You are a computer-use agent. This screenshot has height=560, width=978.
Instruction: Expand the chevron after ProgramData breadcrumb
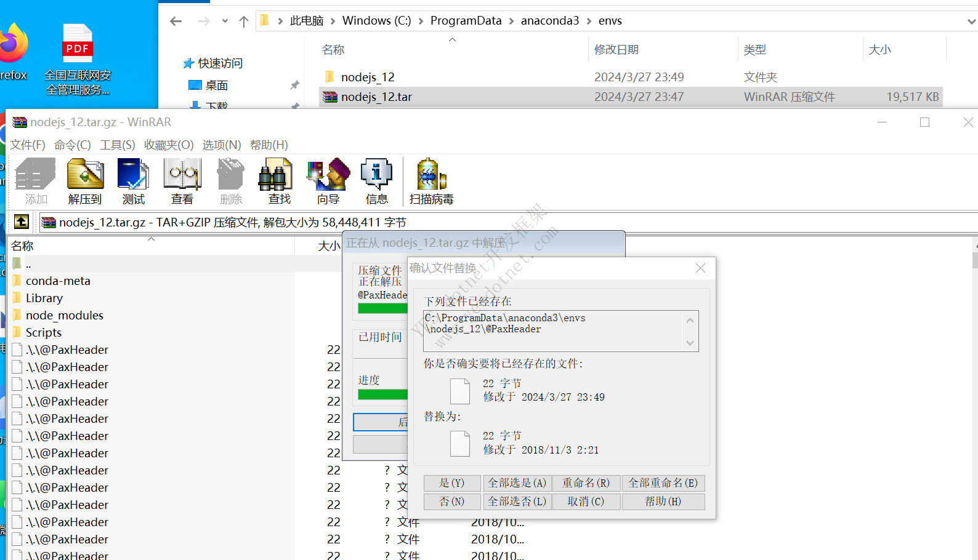tap(512, 21)
